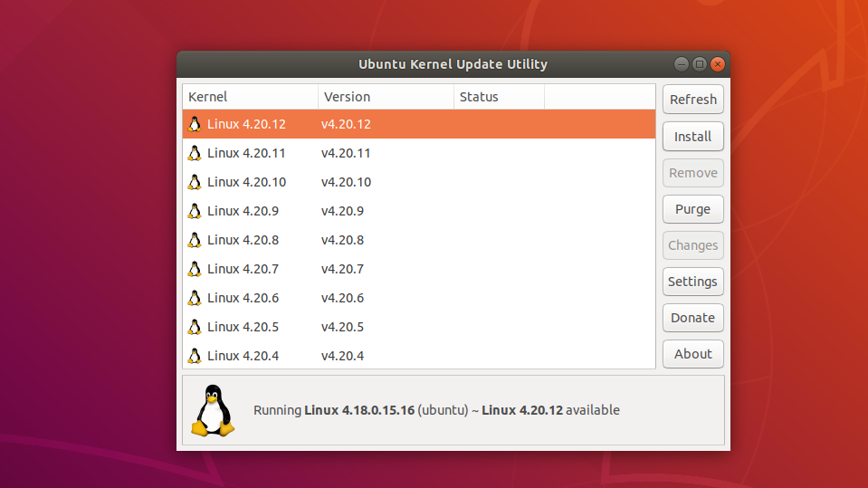Select the Linux 4.20.12 row
This screenshot has height=488, width=868.
point(419,124)
